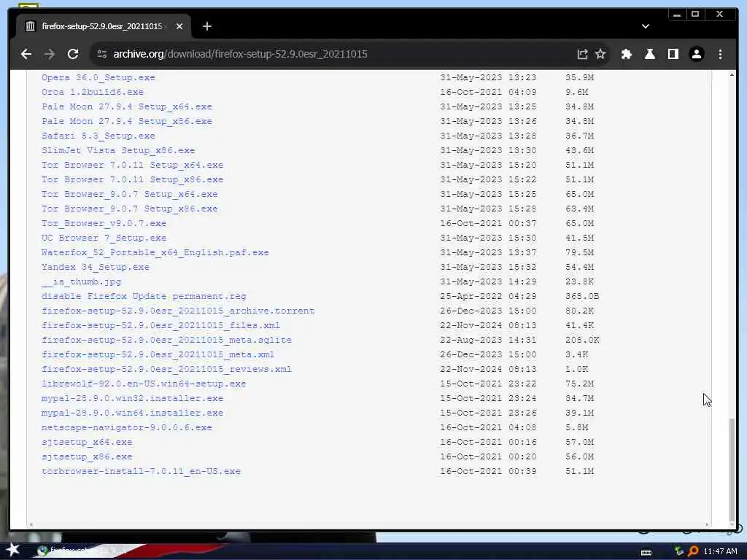Download Safari 5.3_Setup.exe
Viewport: 747px width, 560px height.
[x=98, y=136]
